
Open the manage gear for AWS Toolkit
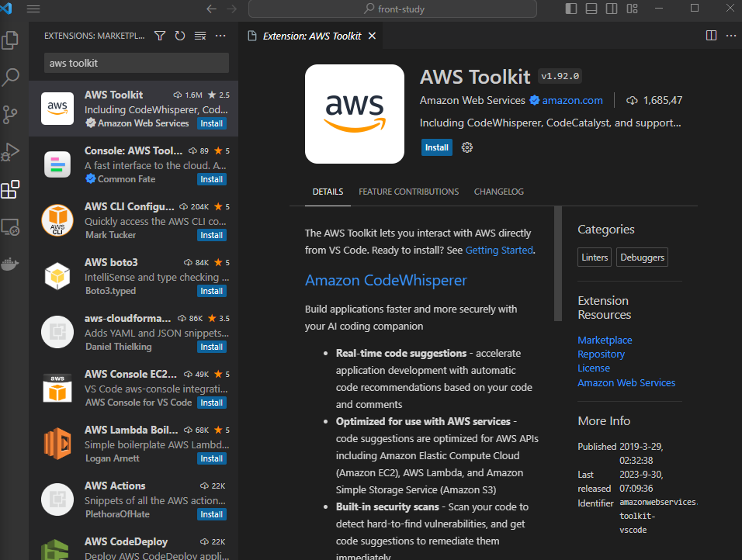[x=467, y=147]
